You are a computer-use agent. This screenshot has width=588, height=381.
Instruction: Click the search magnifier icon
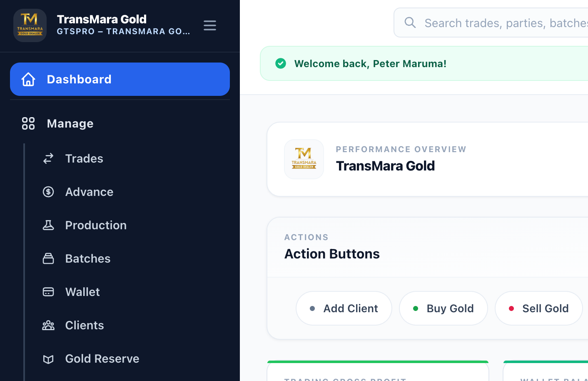coord(410,23)
